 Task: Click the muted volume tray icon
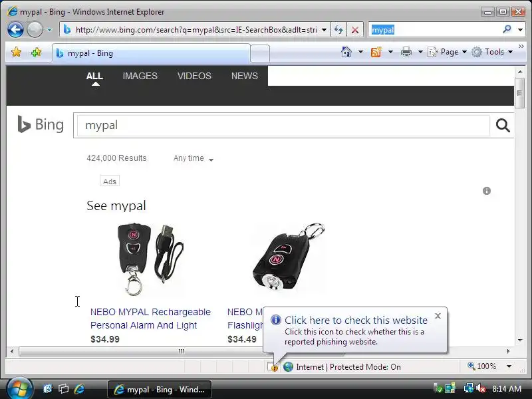480,388
